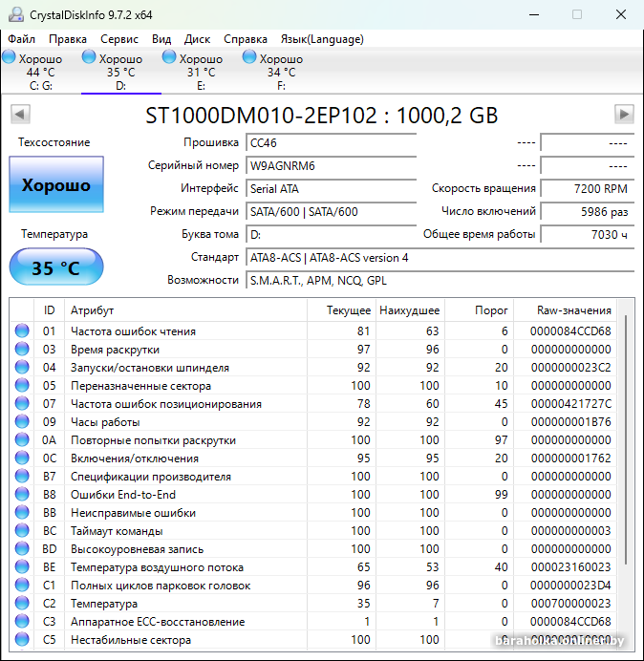Go to previous disk with left arrow
This screenshot has width=644, height=661.
(19, 115)
